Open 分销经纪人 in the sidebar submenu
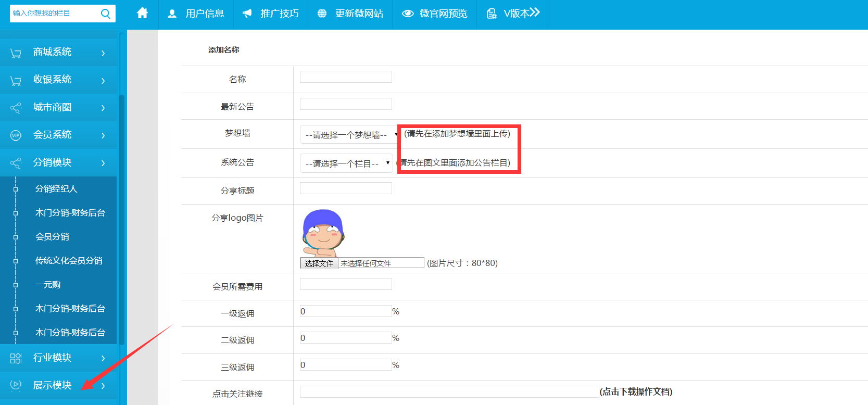 pyautogui.click(x=56, y=188)
